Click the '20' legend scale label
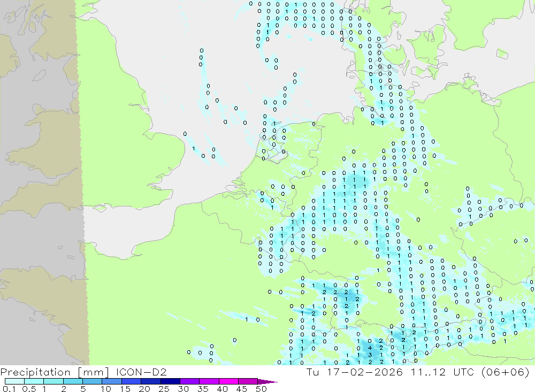This screenshot has width=535, height=392. click(144, 389)
